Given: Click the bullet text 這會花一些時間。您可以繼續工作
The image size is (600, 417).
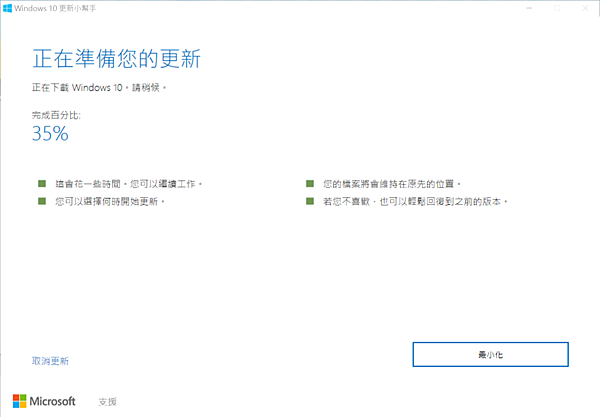Looking at the screenshot, I should pos(129,184).
